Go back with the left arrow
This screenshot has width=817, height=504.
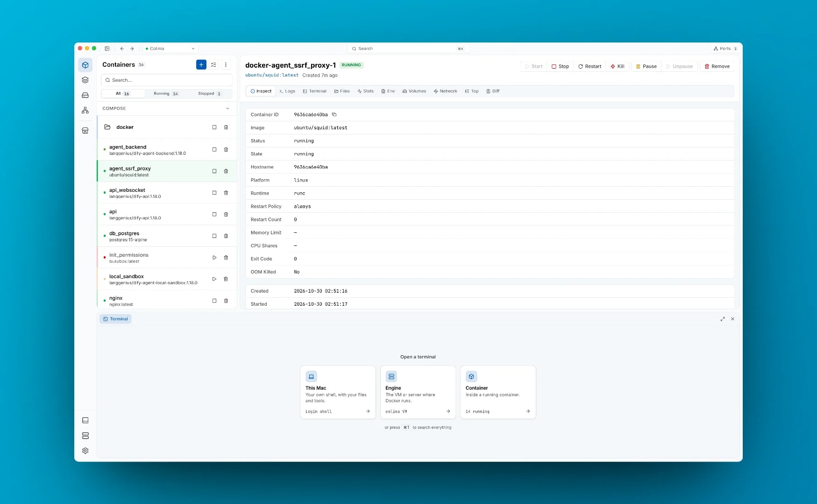[122, 49]
